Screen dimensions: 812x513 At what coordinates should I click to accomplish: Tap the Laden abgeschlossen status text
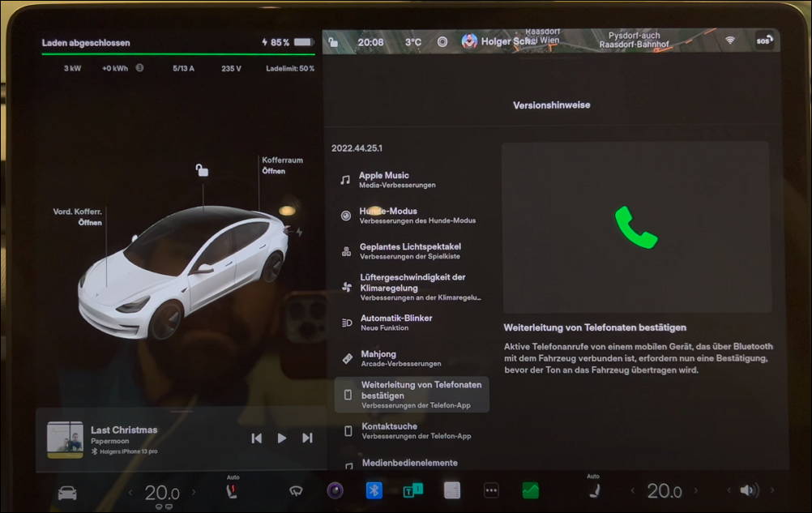coord(86,43)
